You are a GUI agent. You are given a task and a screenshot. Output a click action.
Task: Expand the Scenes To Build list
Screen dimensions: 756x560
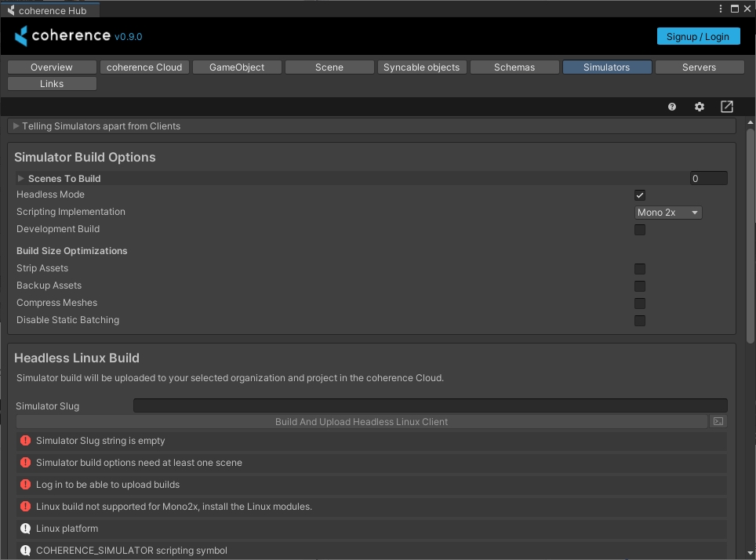pos(21,179)
